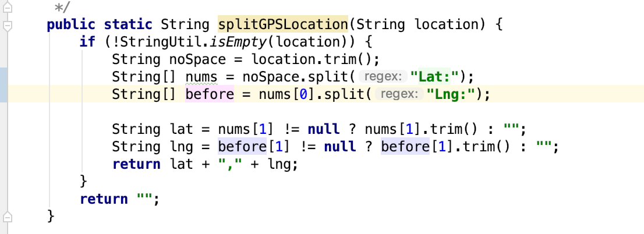Screen dimensions: 644x234
Task: Click the "," string literal in the return
Action: pos(230,164)
